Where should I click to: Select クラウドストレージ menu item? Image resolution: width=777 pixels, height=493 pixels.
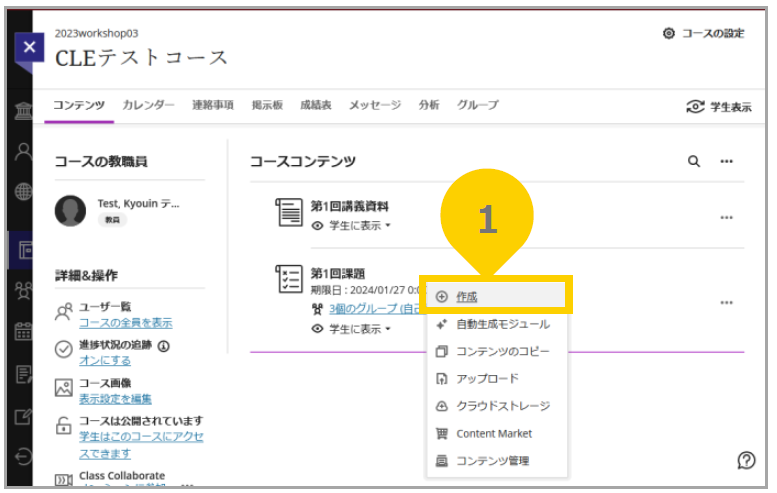click(x=497, y=406)
